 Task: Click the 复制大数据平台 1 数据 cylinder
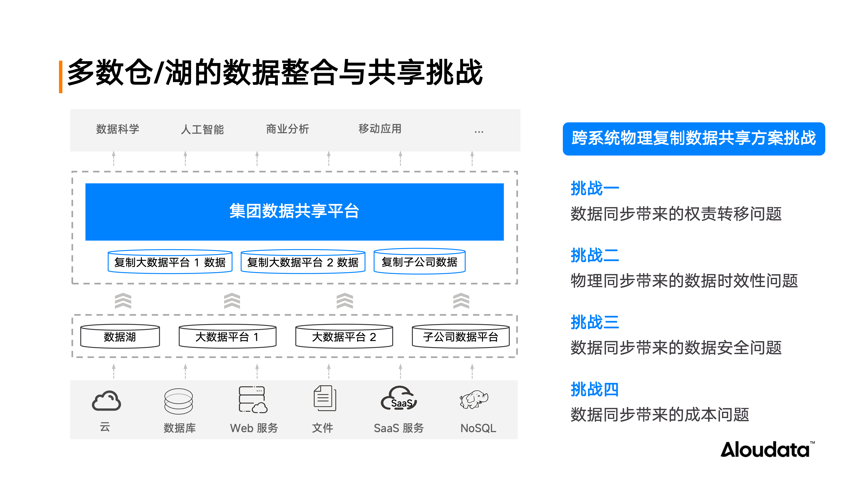pyautogui.click(x=170, y=262)
